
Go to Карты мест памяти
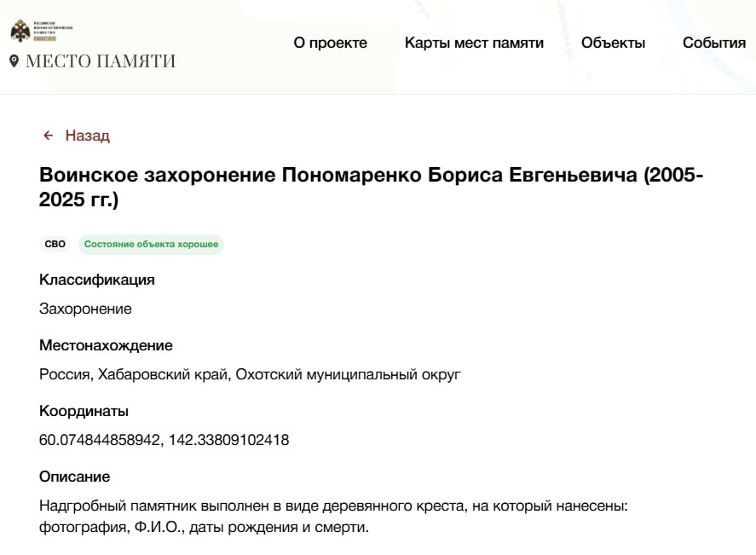(474, 43)
